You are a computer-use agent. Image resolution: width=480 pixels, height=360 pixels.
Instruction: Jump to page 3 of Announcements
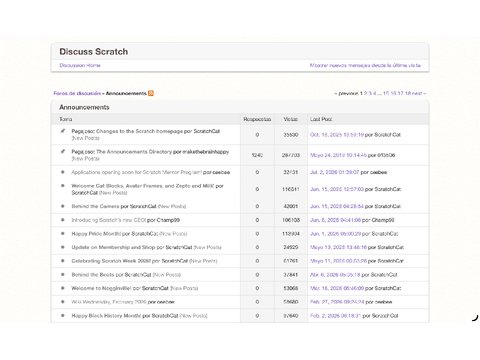pos(370,93)
